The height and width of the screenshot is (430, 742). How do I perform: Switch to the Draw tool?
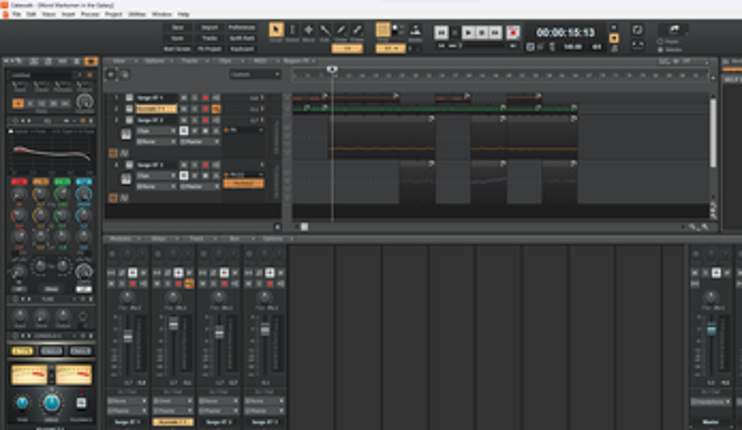pyautogui.click(x=341, y=30)
